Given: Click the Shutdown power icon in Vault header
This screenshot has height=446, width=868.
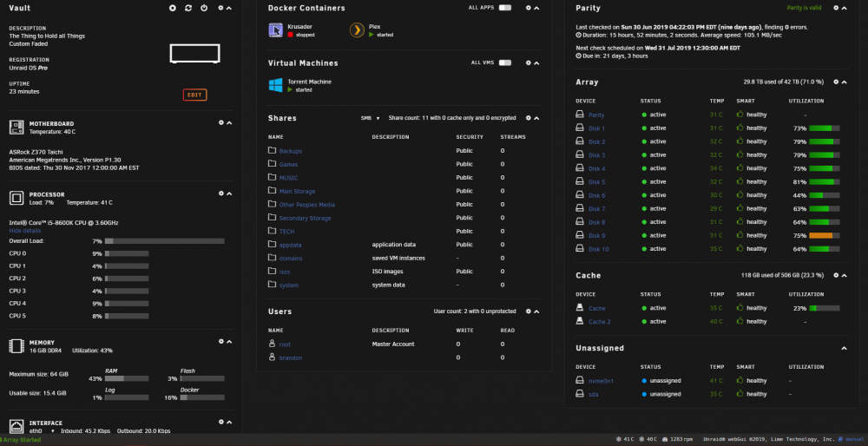Looking at the screenshot, I should point(204,9).
